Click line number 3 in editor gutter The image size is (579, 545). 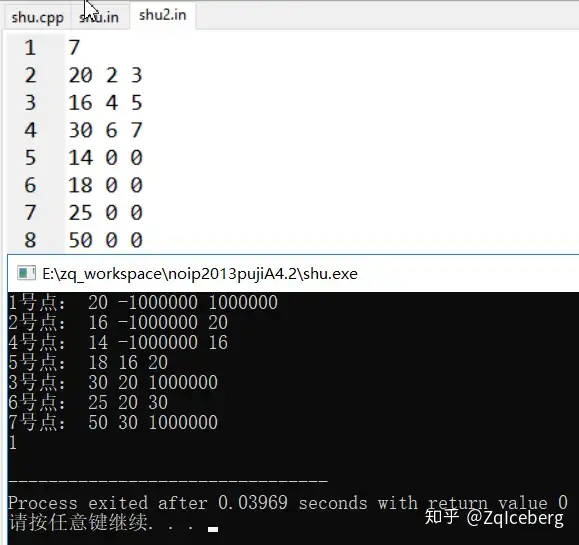30,103
